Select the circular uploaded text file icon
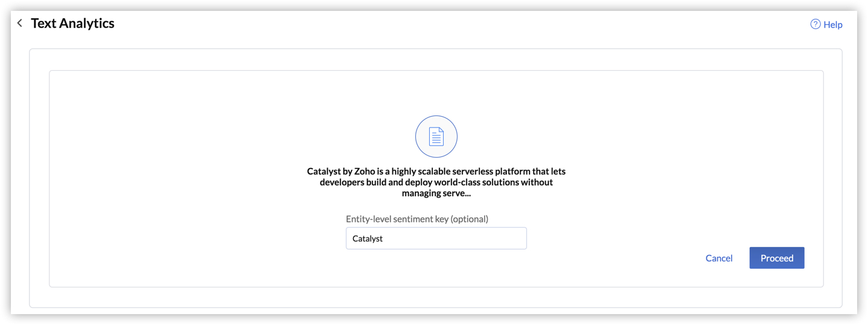This screenshot has width=868, height=325. coord(436,137)
